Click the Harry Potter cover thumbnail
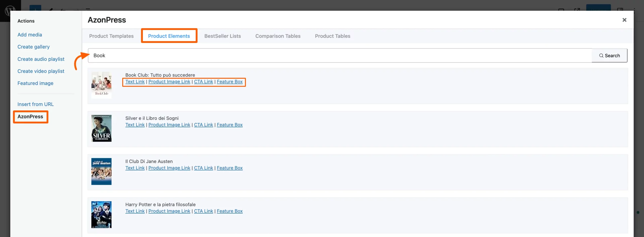The height and width of the screenshot is (237, 644). (101, 214)
